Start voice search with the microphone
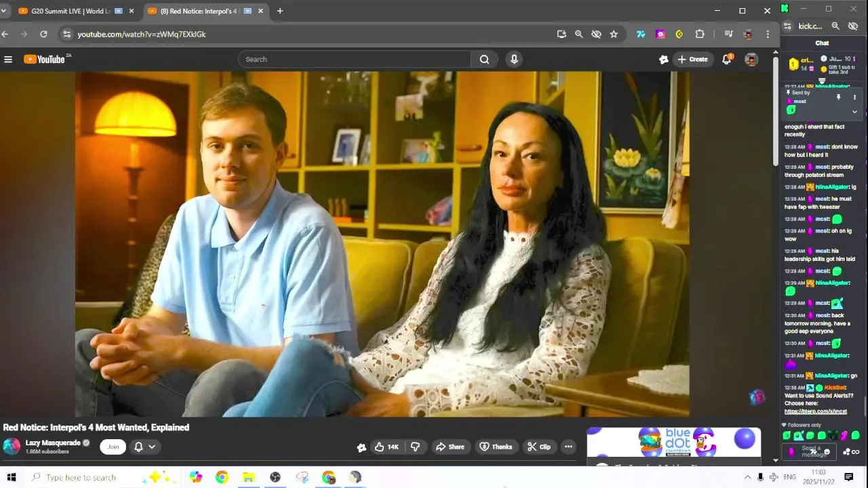This screenshot has height=488, width=868. tap(514, 60)
